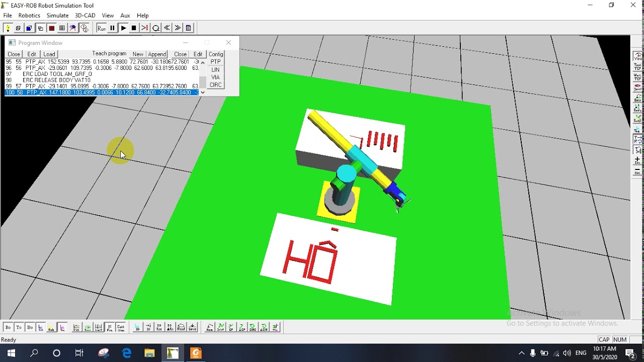Viewport: 644px width, 362px height.
Task: Click the light bulb icon in top toolbar
Action: click(x=8, y=28)
